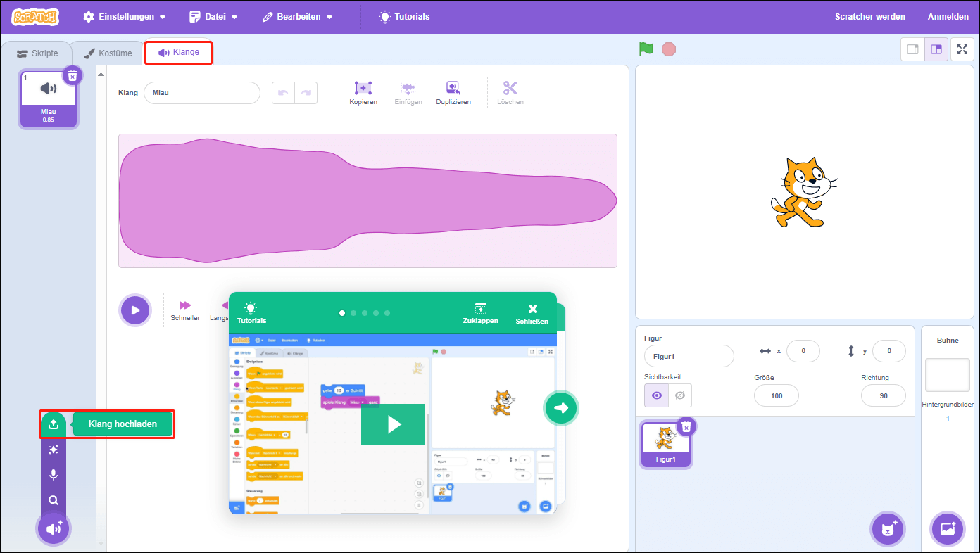Show the sprite with the eye icon
Screen dimensions: 980x553
click(656, 395)
